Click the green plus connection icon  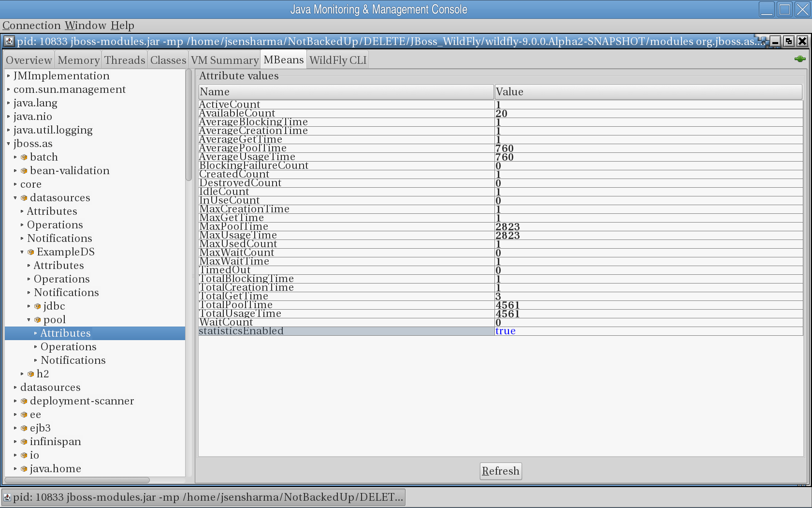800,59
